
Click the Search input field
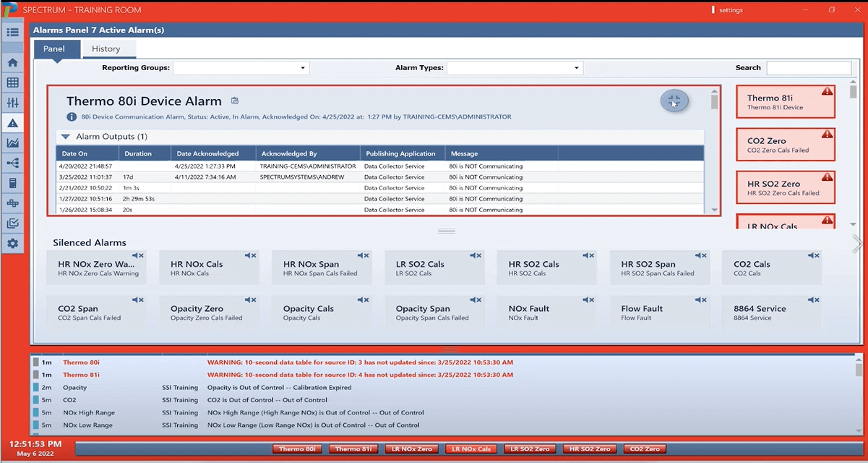(809, 67)
